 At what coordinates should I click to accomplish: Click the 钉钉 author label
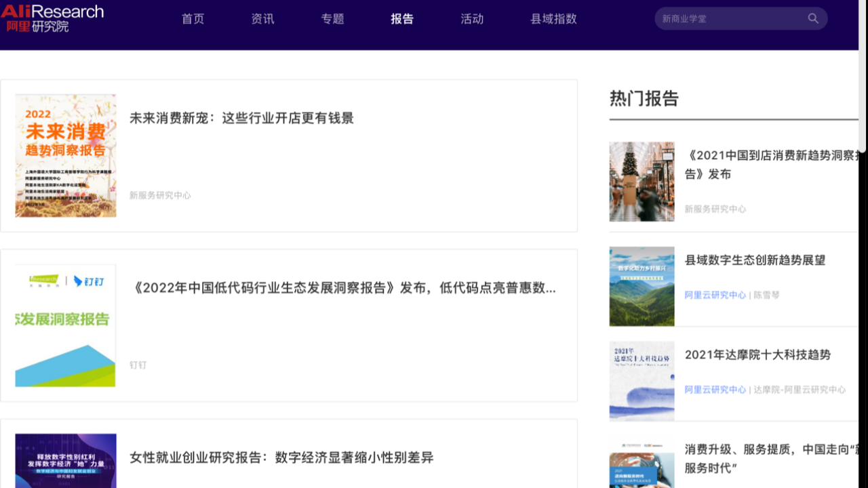point(138,365)
